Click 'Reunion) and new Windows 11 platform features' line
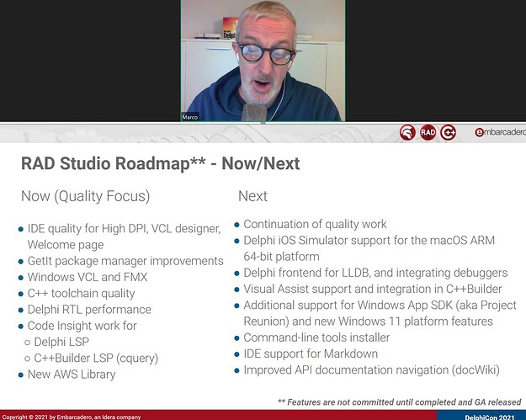This screenshot has width=526, height=420. (x=368, y=322)
